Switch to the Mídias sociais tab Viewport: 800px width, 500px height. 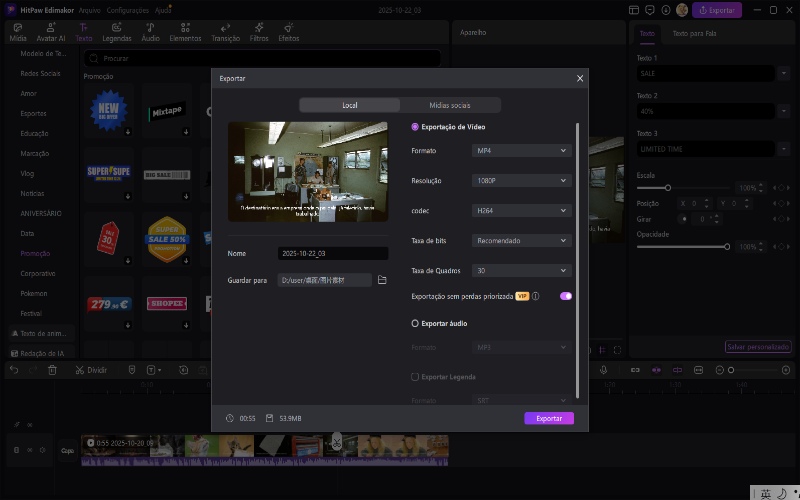coord(450,105)
